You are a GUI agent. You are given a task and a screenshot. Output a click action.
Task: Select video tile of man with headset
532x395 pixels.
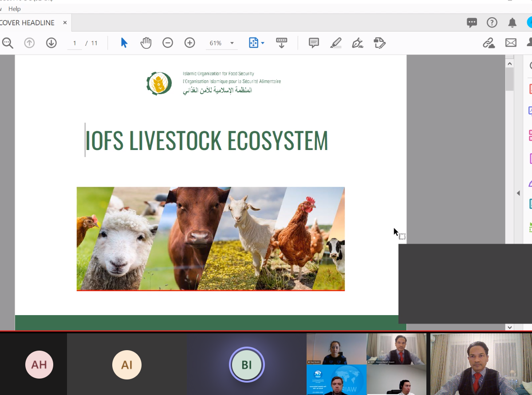(396, 380)
